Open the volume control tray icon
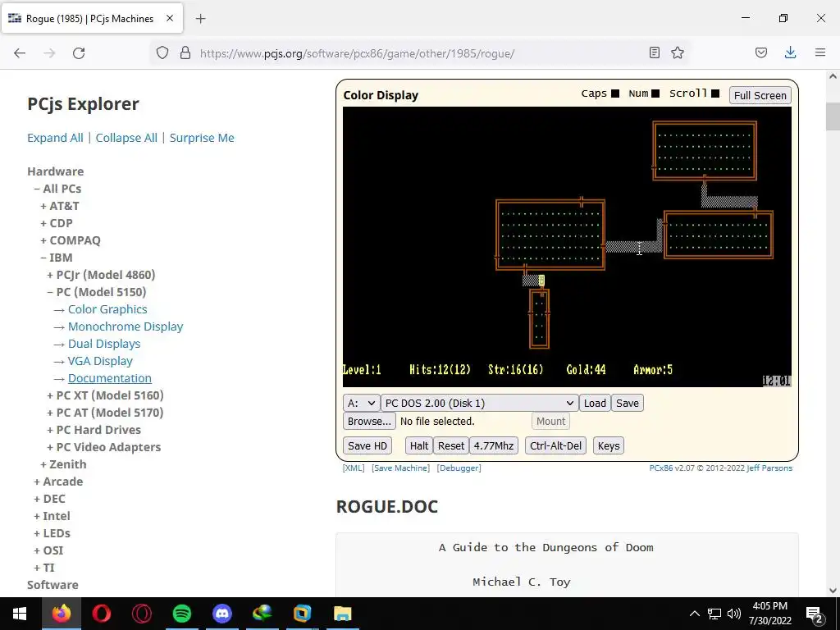Image resolution: width=840 pixels, height=630 pixels. coord(734,614)
